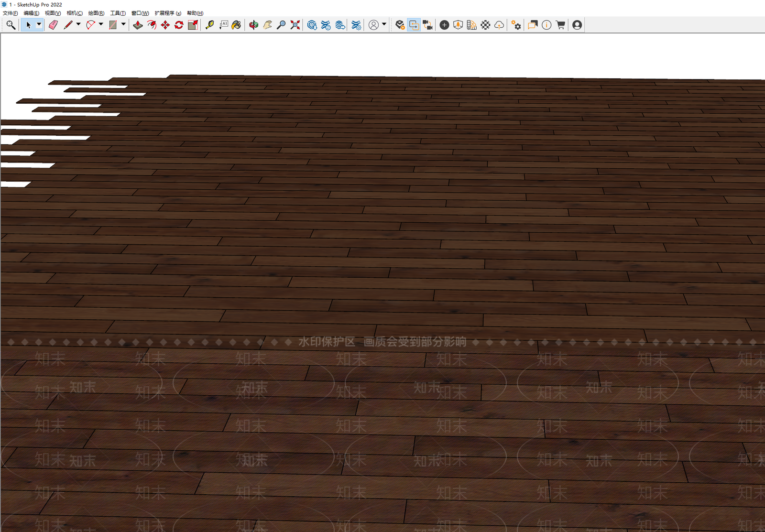This screenshot has width=765, height=532.
Task: Pick the Tape Measure tool
Action: pos(209,25)
